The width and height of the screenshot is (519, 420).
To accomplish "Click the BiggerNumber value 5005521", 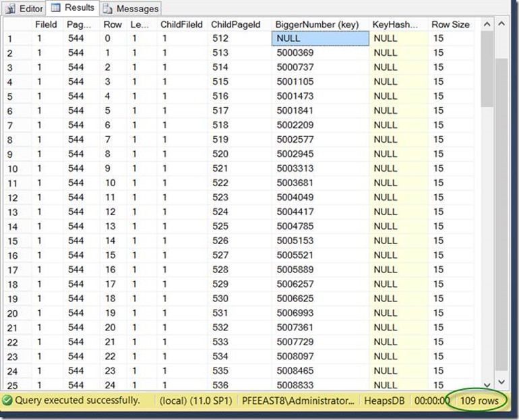I will tap(295, 256).
